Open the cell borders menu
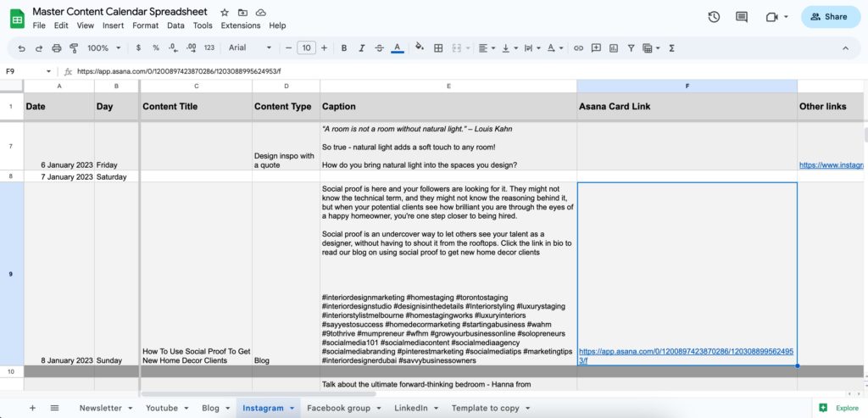868x418 pixels. coord(438,48)
